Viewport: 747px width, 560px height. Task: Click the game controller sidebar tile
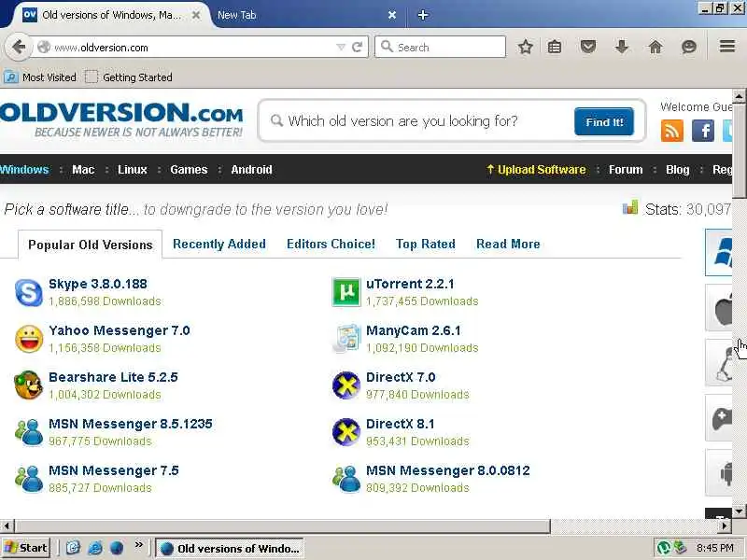(718, 418)
